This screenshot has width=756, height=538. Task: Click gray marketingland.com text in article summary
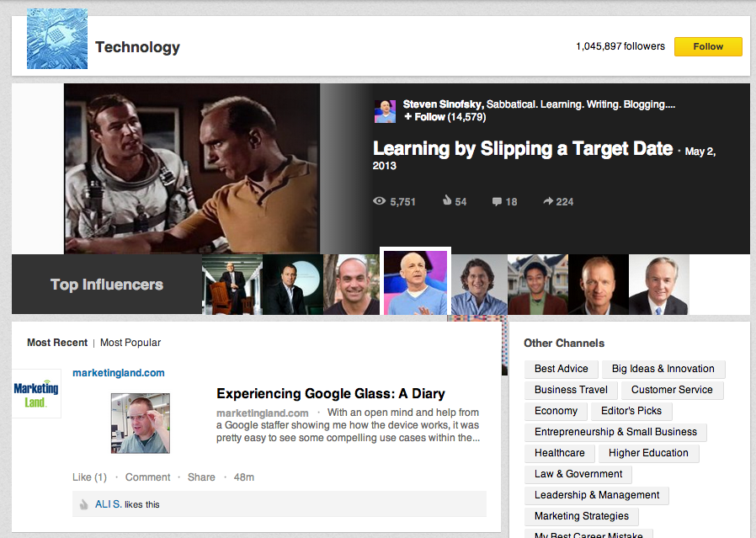(263, 413)
